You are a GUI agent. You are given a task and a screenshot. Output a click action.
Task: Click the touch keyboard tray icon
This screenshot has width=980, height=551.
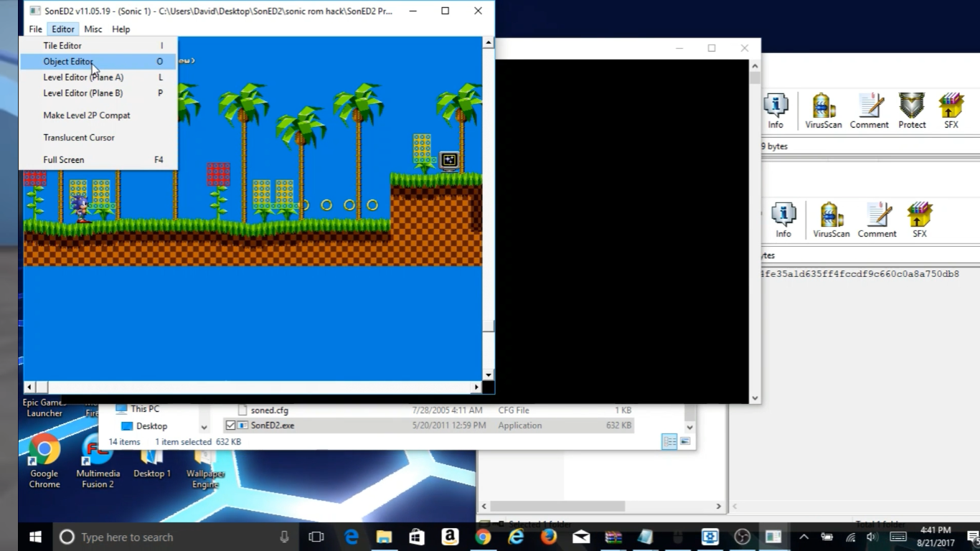[897, 537]
